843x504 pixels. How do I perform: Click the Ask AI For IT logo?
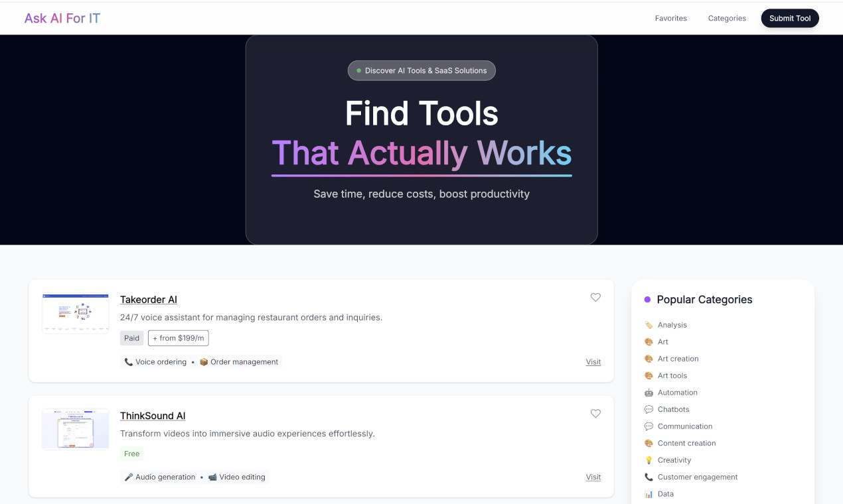click(x=62, y=18)
